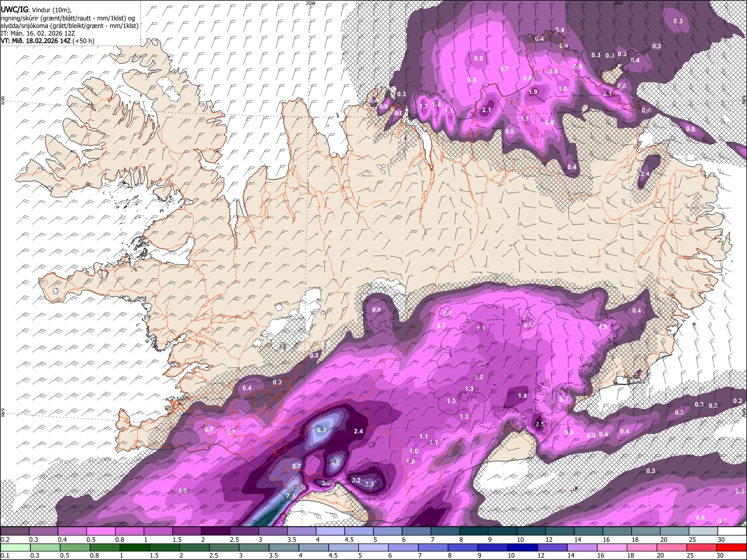
Task: Click the 7.4 value in the teal band
Action: pos(290,495)
